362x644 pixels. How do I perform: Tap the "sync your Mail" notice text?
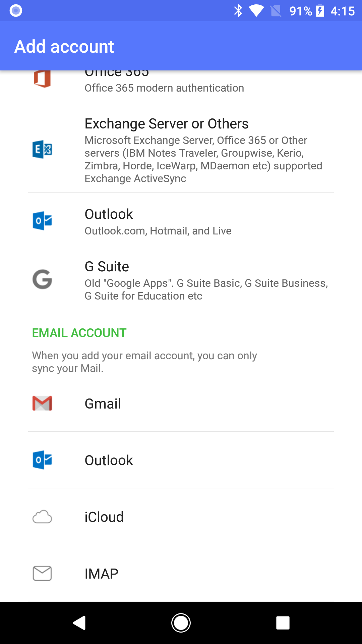pyautogui.click(x=144, y=362)
